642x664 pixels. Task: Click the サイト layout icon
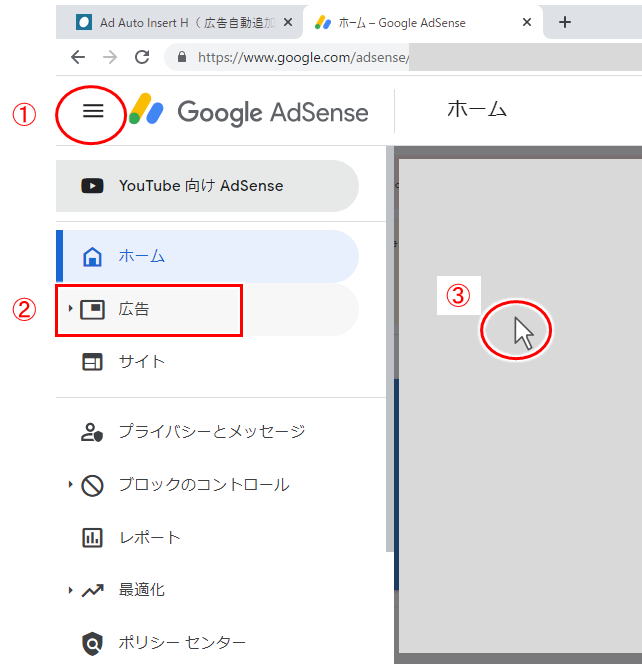[x=92, y=362]
